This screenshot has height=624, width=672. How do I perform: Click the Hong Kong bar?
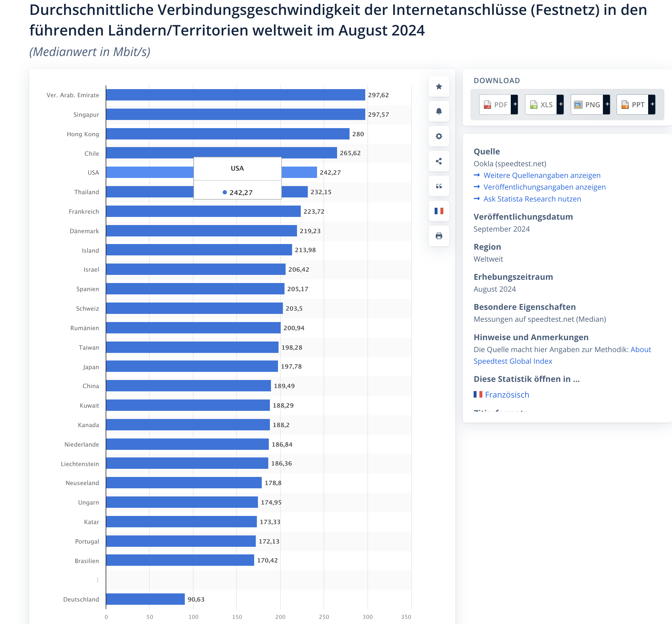[x=228, y=134]
